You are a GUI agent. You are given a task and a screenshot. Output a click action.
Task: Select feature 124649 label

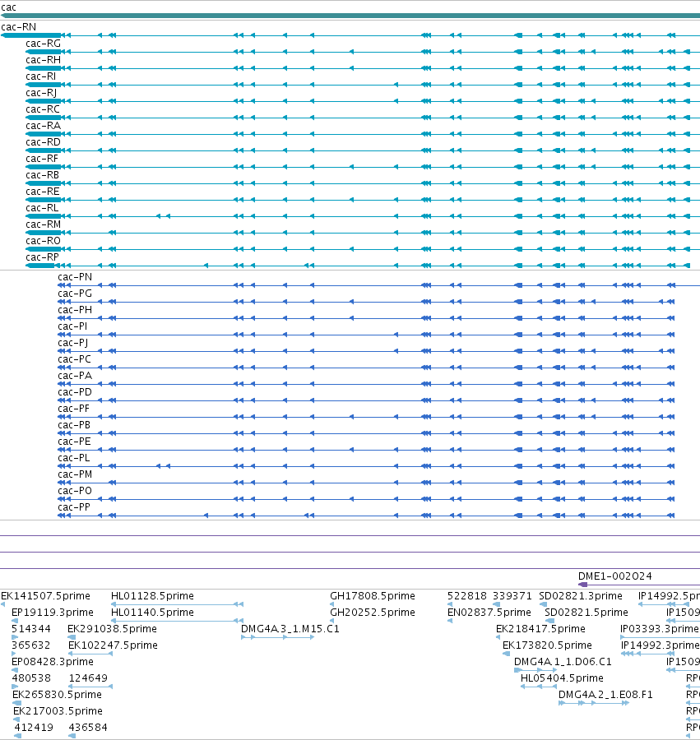[88, 678]
